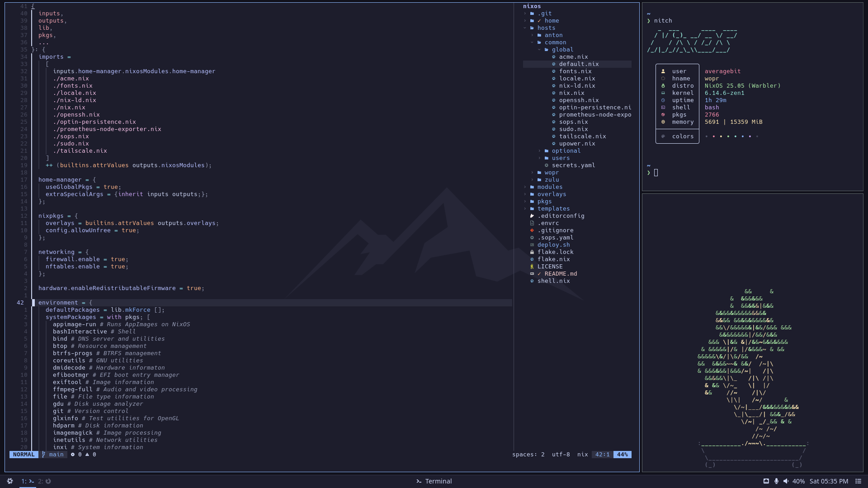Image resolution: width=868 pixels, height=488 pixels.
Task: Open the notification list icon at far right
Action: coord(858,481)
